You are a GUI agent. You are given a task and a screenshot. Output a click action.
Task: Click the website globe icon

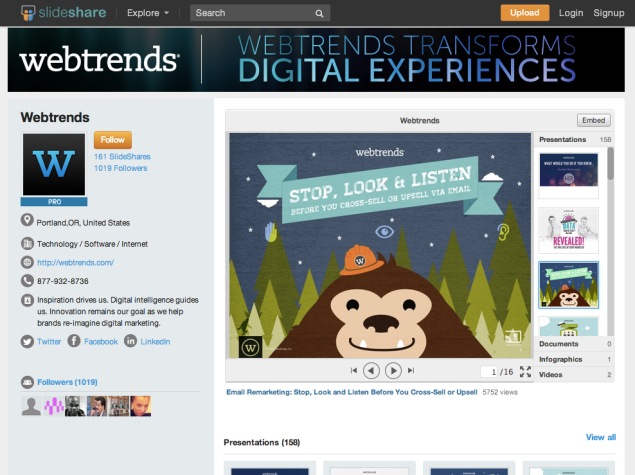pos(27,262)
